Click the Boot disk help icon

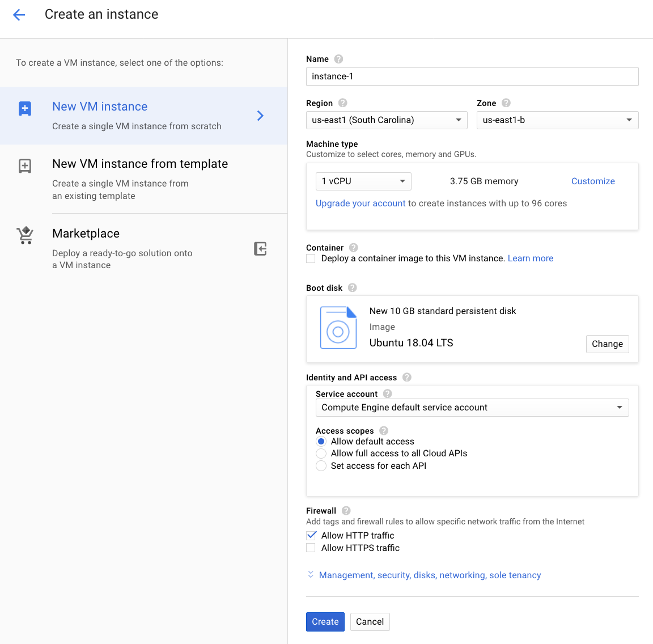(x=352, y=288)
